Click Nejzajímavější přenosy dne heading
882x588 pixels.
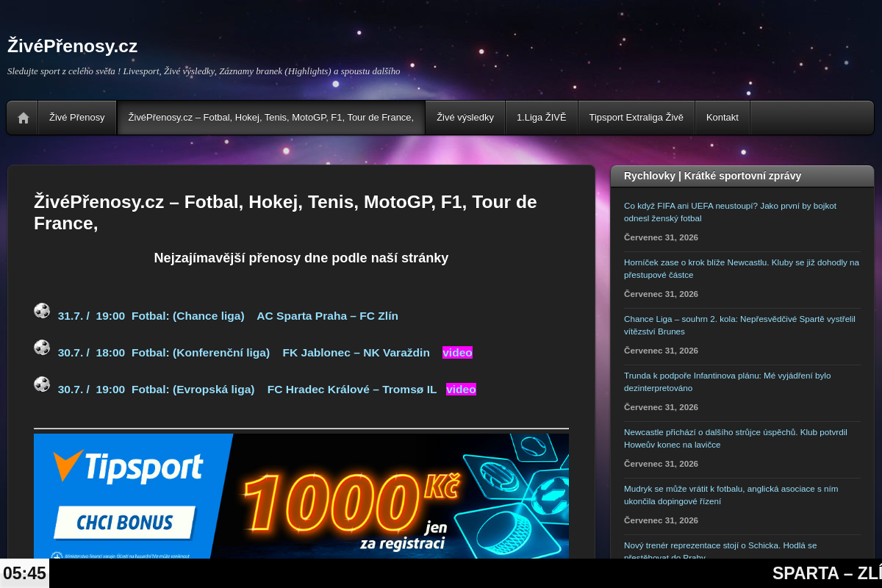click(301, 258)
